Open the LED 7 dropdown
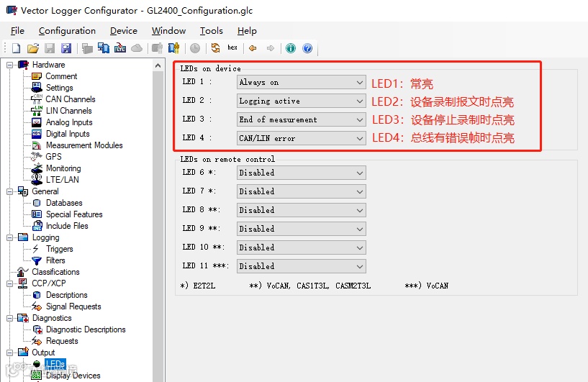 (x=301, y=191)
